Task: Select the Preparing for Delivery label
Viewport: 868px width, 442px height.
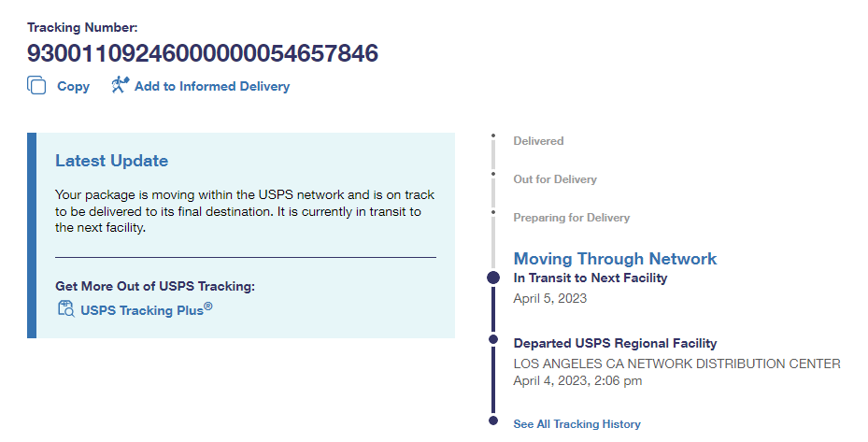Action: pyautogui.click(x=571, y=218)
